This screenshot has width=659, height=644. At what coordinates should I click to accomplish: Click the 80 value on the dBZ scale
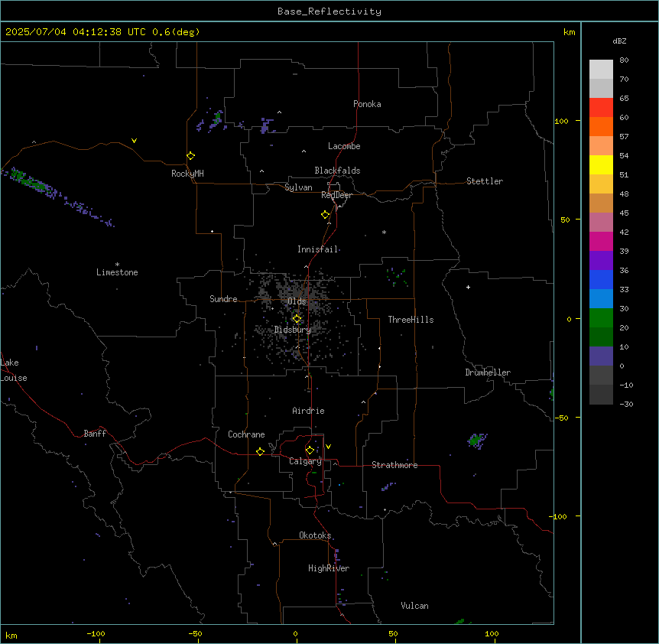click(624, 60)
